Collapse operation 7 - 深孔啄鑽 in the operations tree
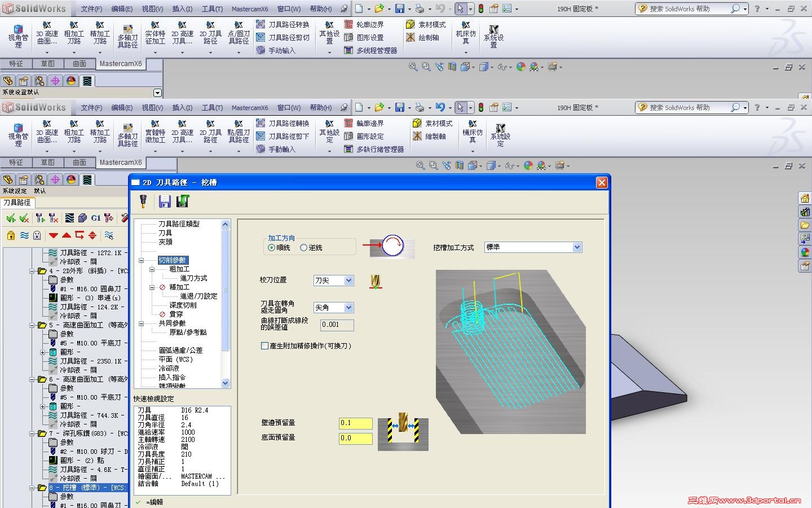The image size is (812, 508). click(33, 433)
